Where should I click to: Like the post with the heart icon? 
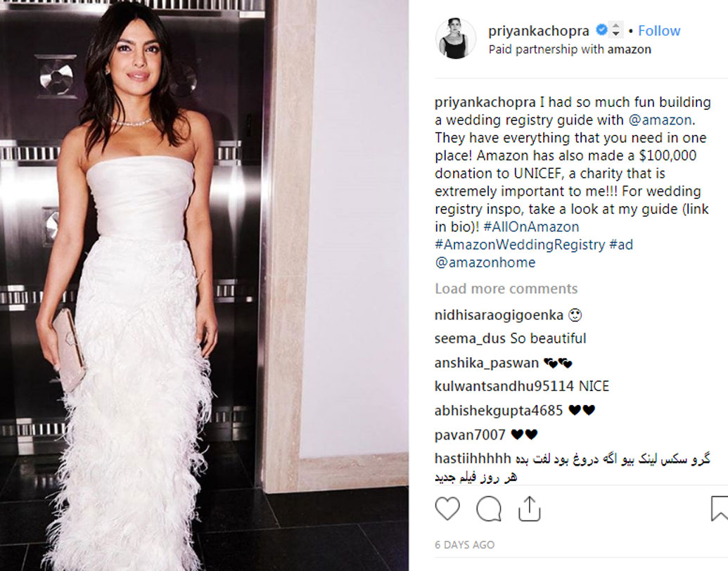[447, 508]
